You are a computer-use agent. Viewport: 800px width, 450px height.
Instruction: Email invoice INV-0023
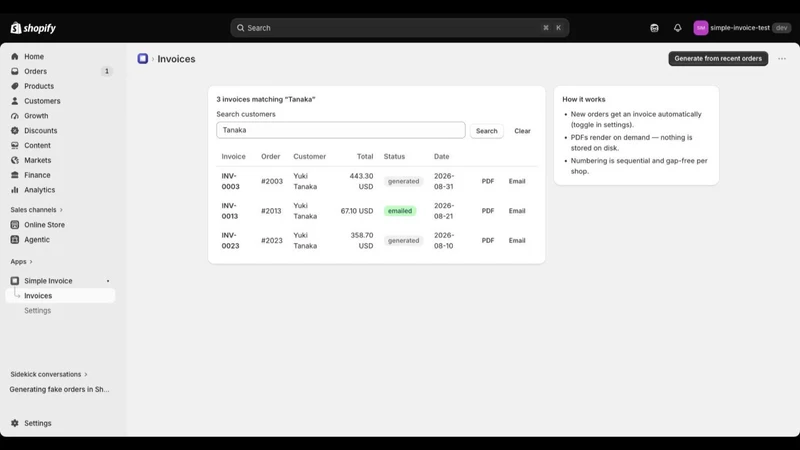[x=517, y=240]
